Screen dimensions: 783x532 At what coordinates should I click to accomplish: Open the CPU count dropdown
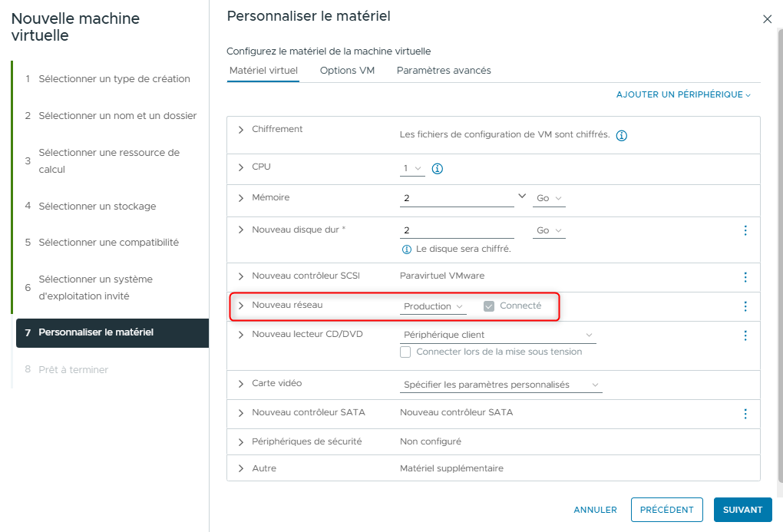click(412, 169)
